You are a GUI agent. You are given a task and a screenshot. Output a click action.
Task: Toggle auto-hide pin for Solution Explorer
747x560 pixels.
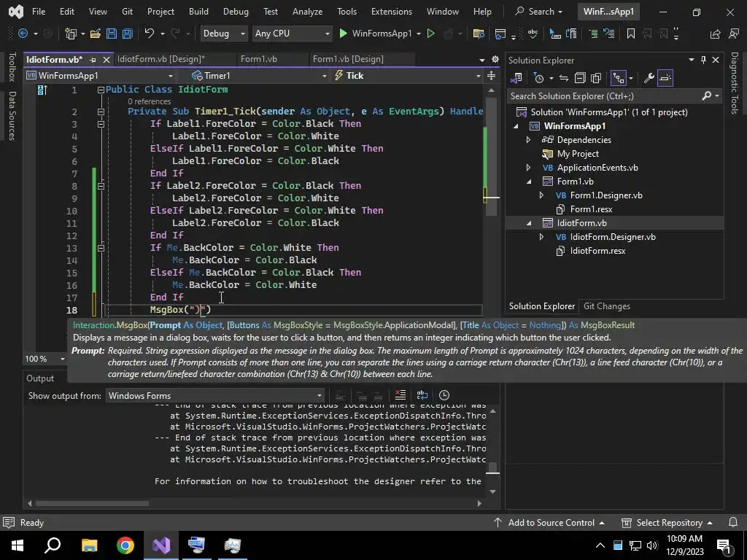[x=703, y=60]
